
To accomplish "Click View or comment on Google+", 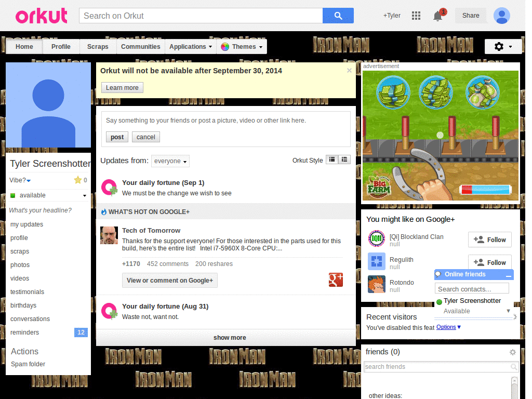I will click(x=170, y=280).
